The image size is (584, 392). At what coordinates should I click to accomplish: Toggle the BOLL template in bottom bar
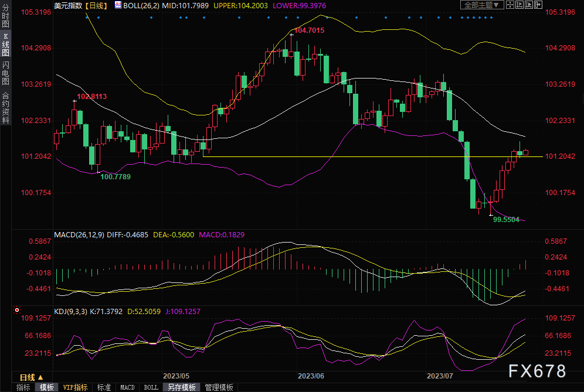coord(151,387)
